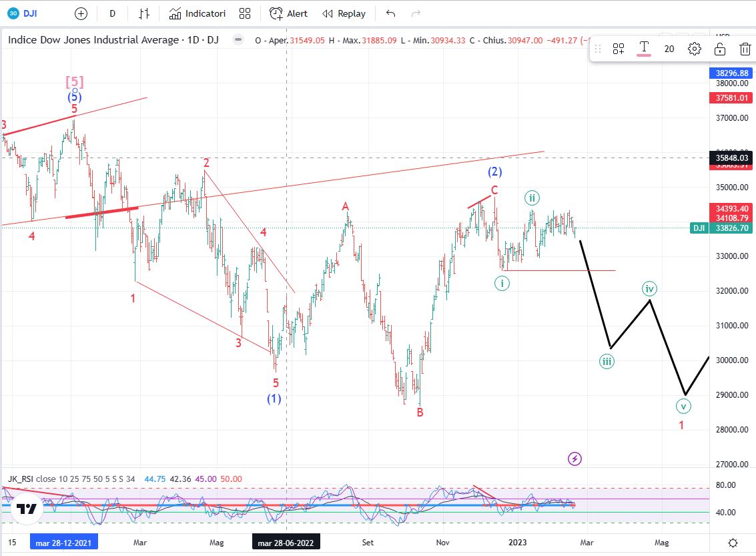Open settings gear for the selected drawing
Screen dimensions: 756x556
click(695, 48)
